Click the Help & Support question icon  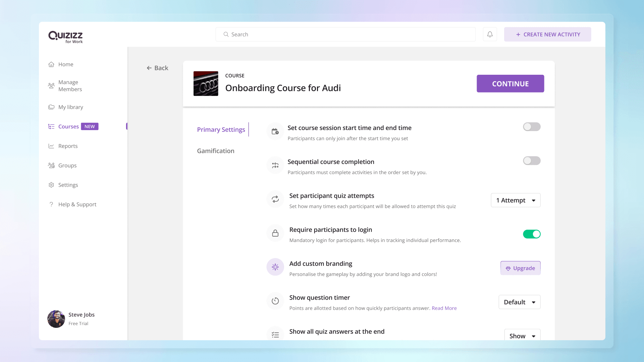click(51, 204)
